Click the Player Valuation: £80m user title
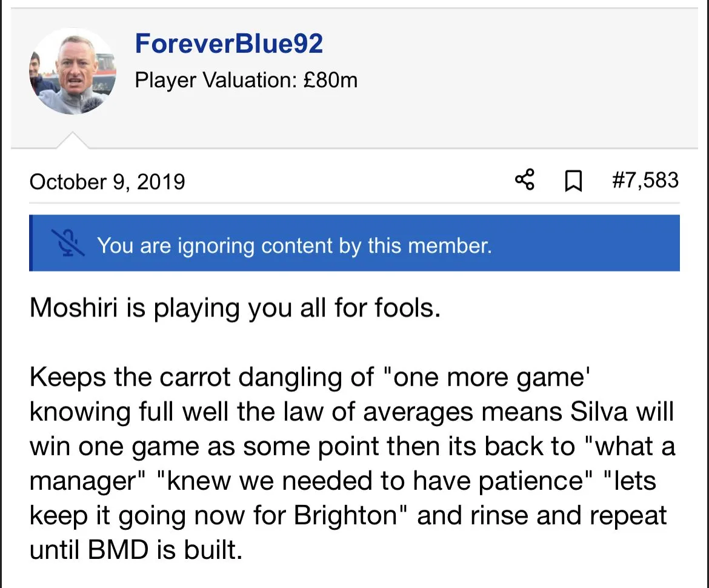 (246, 80)
